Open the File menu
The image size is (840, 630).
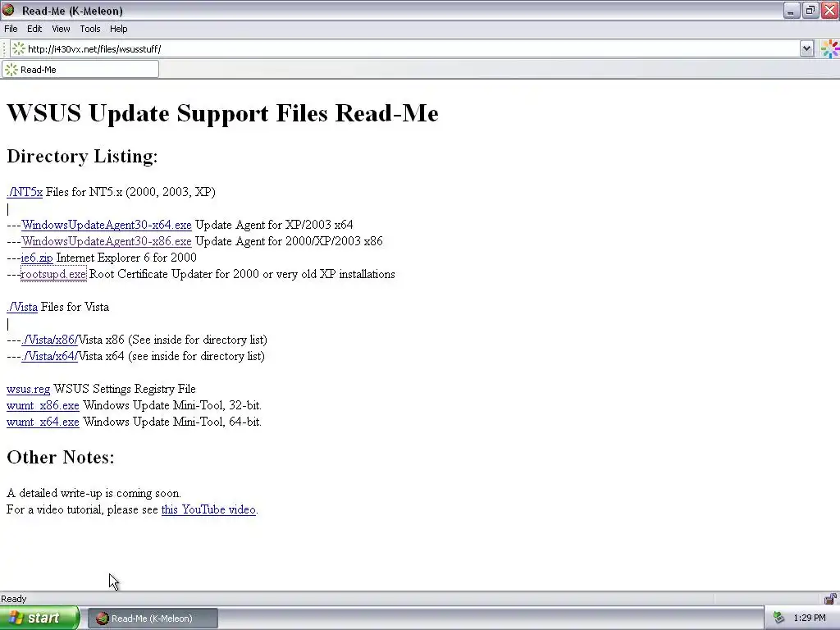pos(11,29)
